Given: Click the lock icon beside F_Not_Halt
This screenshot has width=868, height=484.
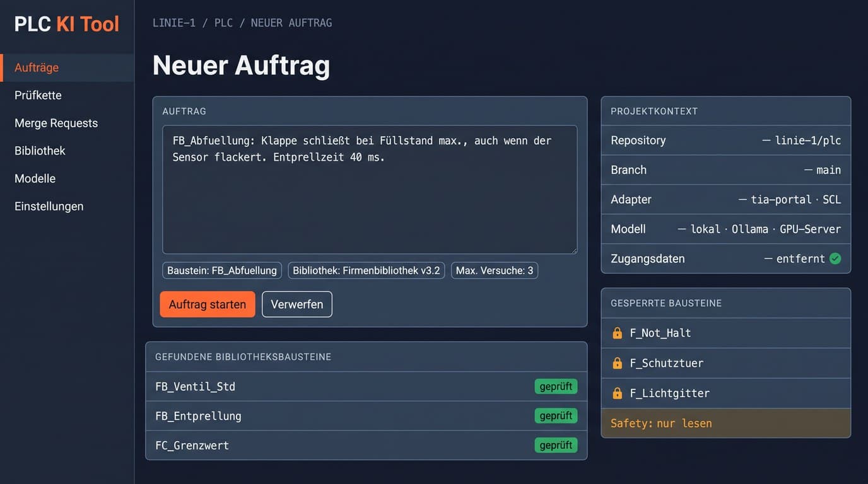Looking at the screenshot, I should point(618,333).
